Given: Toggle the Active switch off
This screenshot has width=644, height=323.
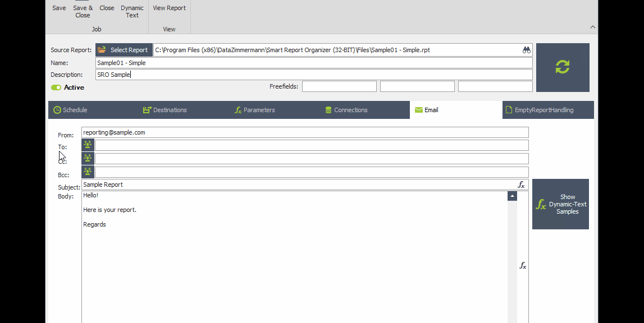Looking at the screenshot, I should 56,87.
